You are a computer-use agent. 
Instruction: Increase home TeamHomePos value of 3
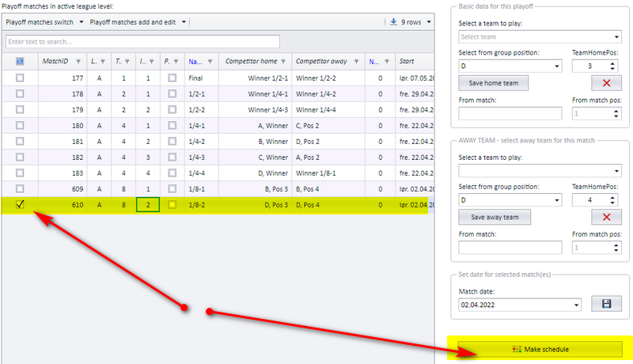(612, 63)
